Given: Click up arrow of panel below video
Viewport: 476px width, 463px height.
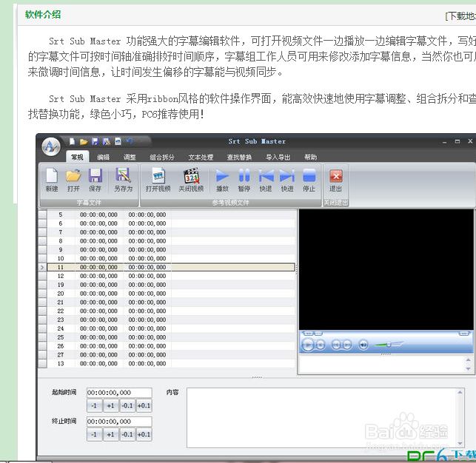Looking at the screenshot, I should point(468,359).
